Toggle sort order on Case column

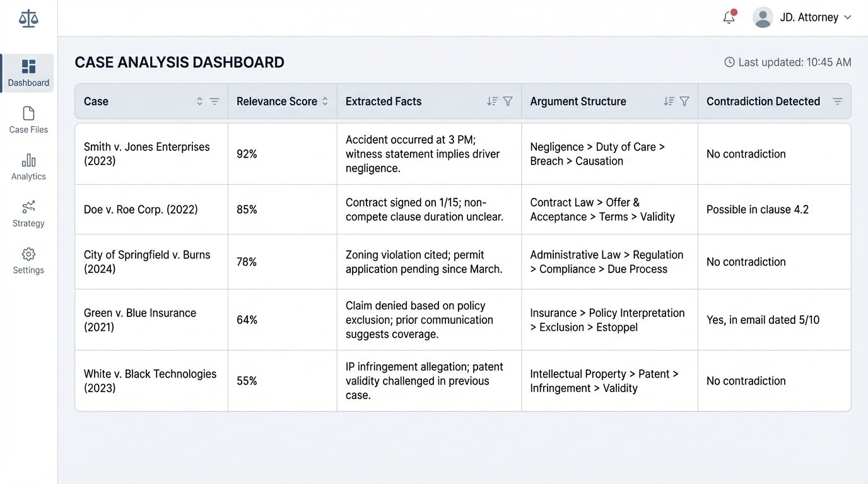[199, 101]
